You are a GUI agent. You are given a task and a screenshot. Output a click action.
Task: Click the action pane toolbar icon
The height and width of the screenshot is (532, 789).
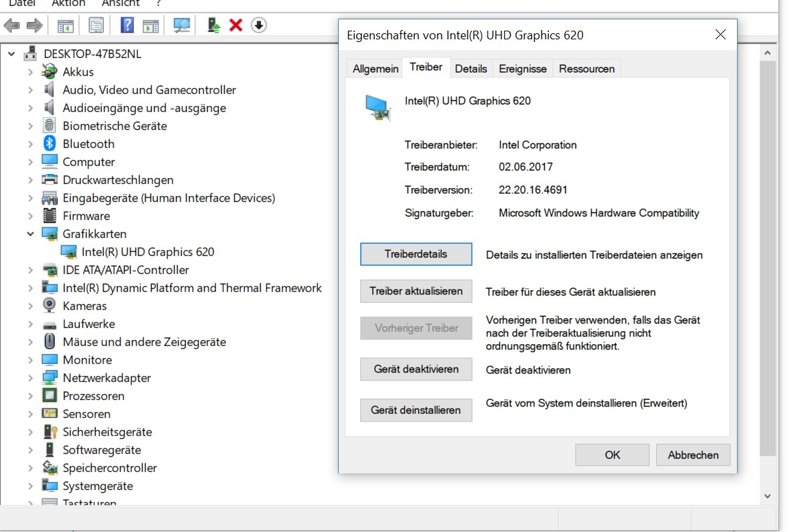[151, 25]
